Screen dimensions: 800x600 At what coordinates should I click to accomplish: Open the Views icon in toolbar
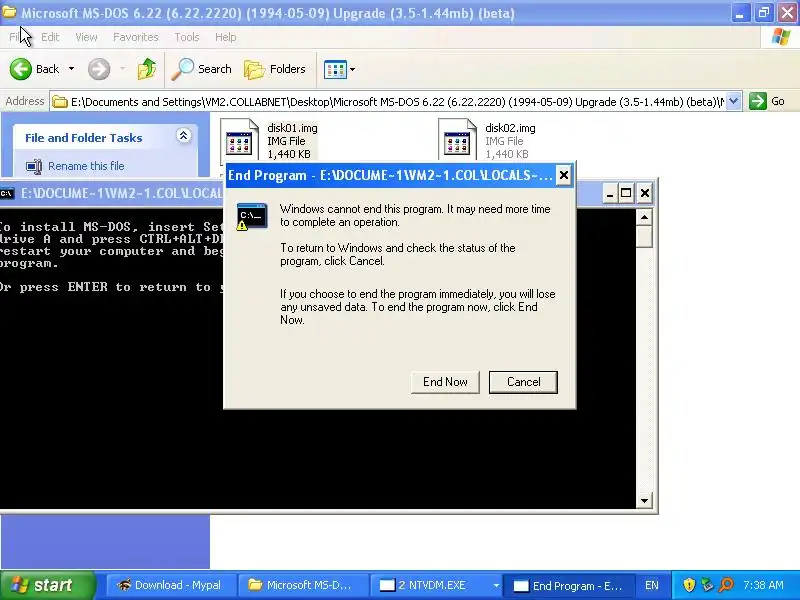335,69
